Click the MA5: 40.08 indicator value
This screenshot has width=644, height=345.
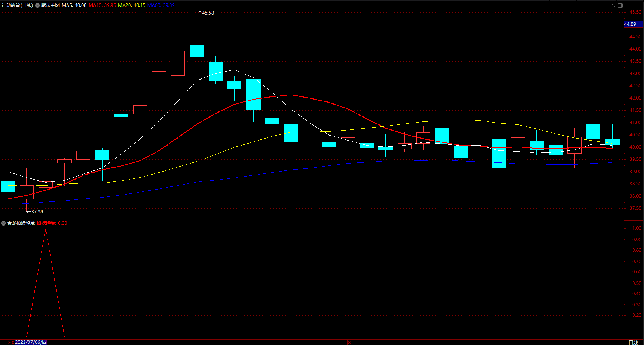74,5
